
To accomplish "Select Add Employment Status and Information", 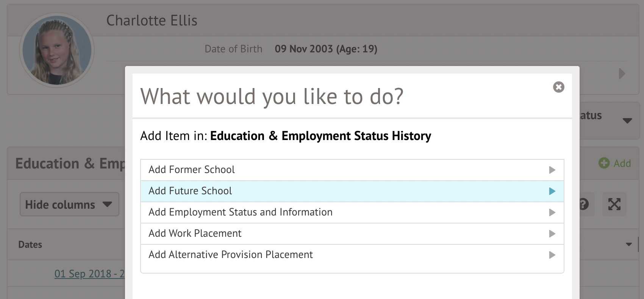I will pos(241,212).
